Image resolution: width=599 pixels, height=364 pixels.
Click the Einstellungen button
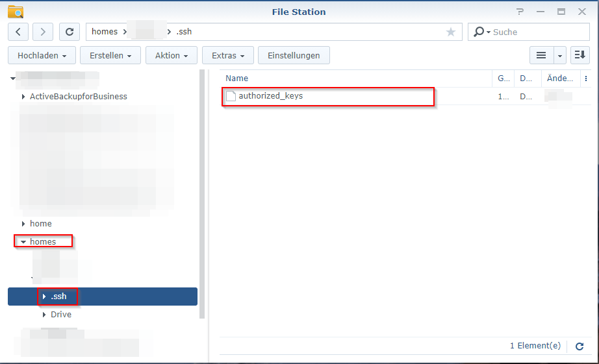(x=294, y=56)
